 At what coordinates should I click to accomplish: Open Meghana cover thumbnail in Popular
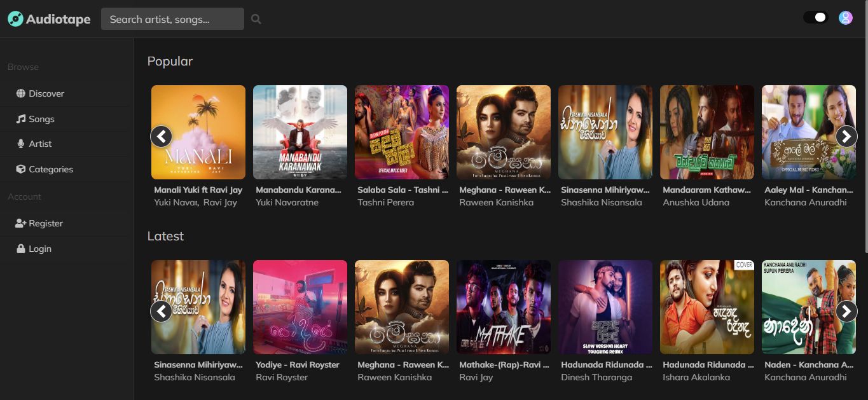click(x=504, y=132)
